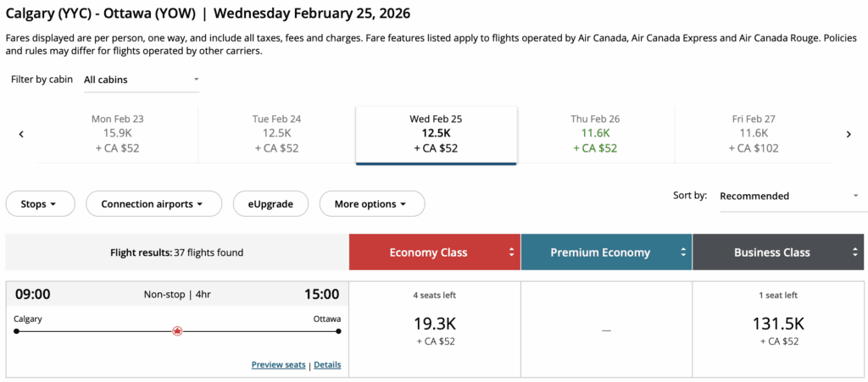Click the Air Canada maple leaf icon
868x382 pixels.
click(177, 331)
